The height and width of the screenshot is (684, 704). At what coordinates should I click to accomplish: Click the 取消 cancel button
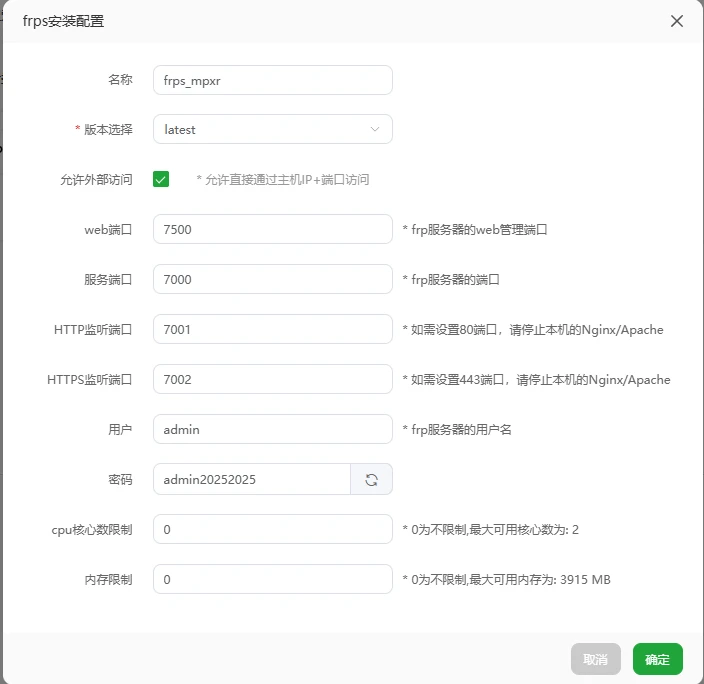tap(595, 659)
